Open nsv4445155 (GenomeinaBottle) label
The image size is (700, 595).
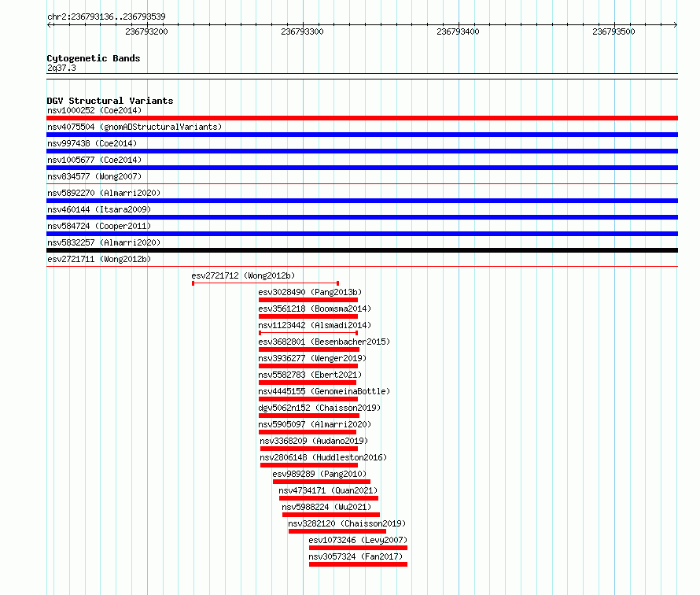coord(324,391)
